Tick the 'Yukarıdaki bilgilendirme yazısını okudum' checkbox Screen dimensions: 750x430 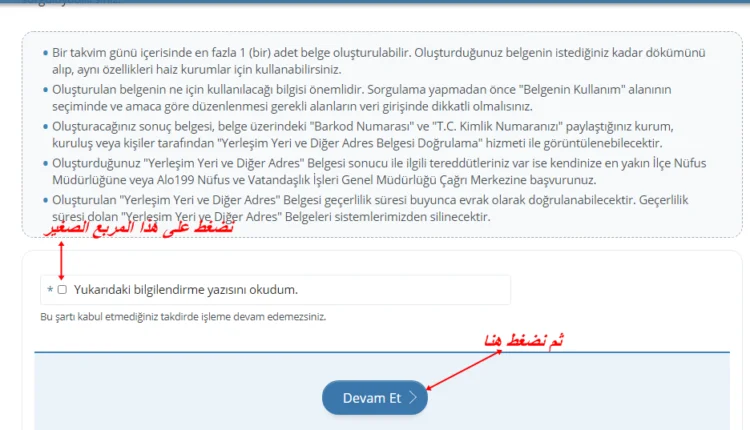(x=62, y=289)
